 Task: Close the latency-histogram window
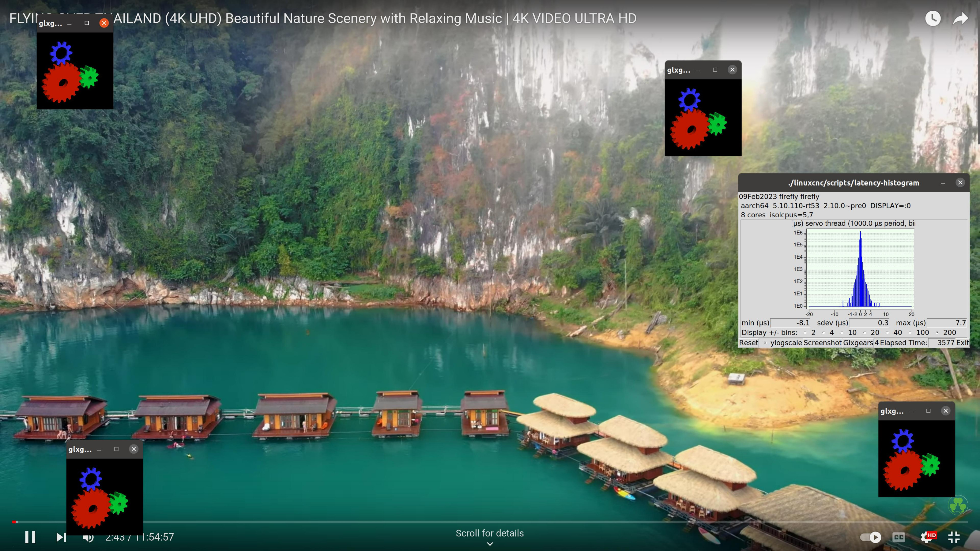pos(960,182)
